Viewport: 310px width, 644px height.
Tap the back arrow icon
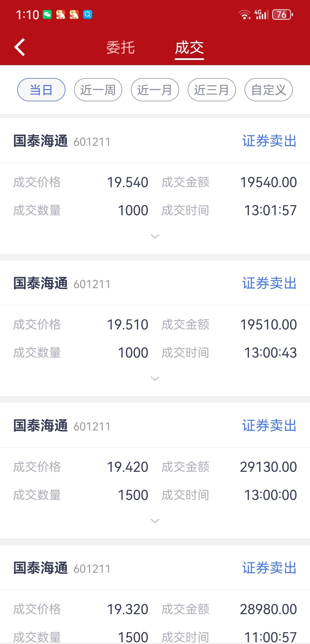(x=20, y=47)
